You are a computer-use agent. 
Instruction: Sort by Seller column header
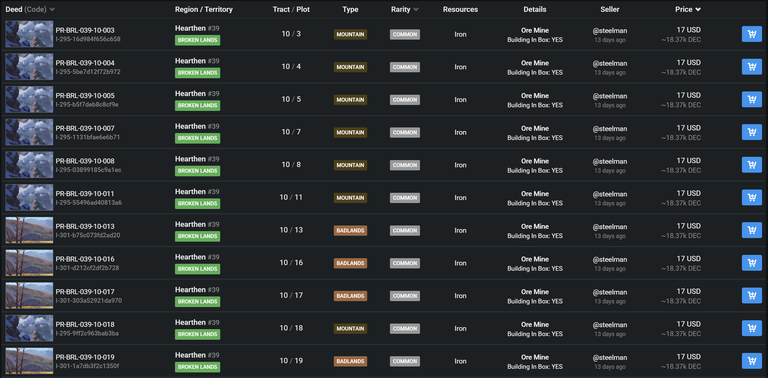[610, 9]
